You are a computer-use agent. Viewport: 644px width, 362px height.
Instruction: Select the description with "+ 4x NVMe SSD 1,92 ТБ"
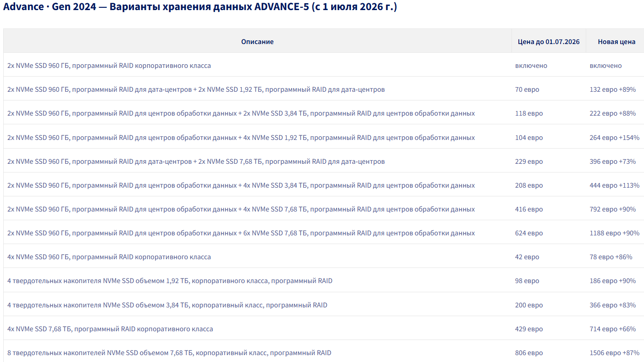(x=241, y=138)
